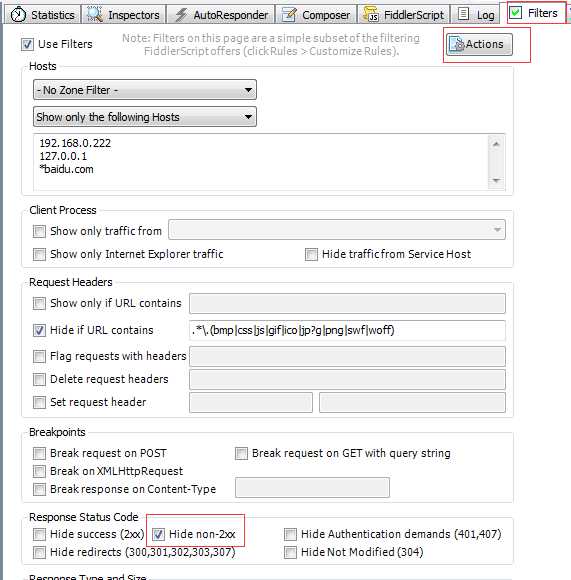Click the Actions button
The width and height of the screenshot is (571, 580).
(x=479, y=44)
